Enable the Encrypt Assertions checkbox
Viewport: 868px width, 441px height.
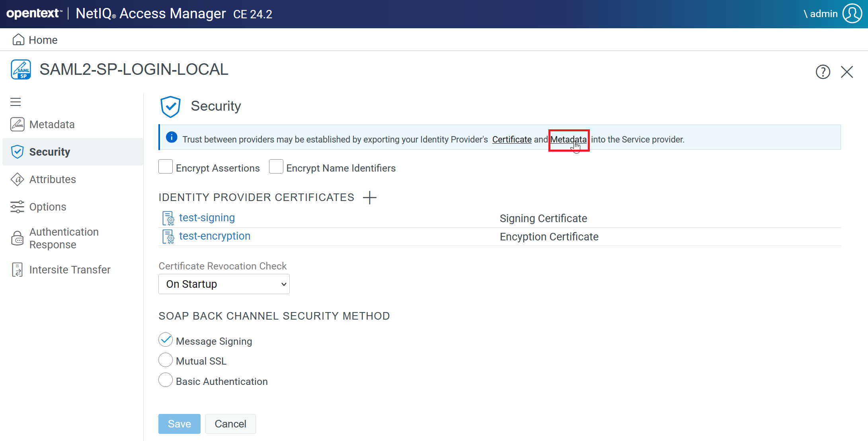(166, 166)
